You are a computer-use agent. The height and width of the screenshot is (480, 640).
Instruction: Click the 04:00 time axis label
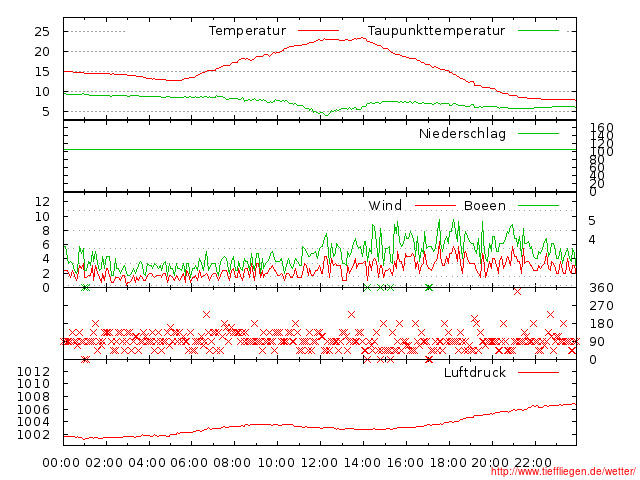click(147, 463)
